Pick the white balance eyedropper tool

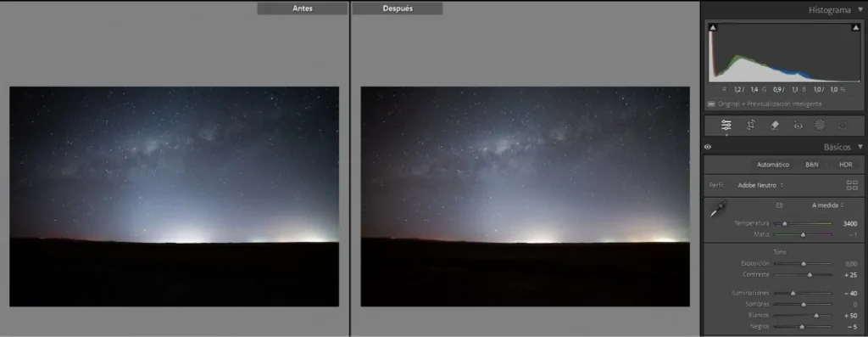718,209
